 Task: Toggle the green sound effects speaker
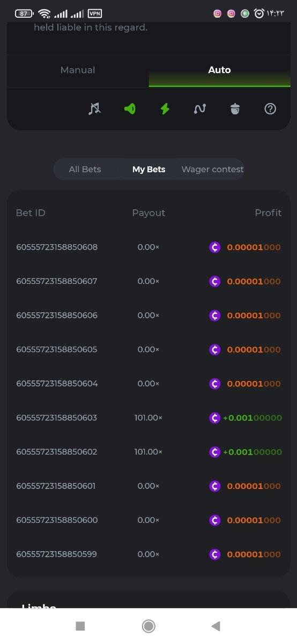pyautogui.click(x=130, y=108)
